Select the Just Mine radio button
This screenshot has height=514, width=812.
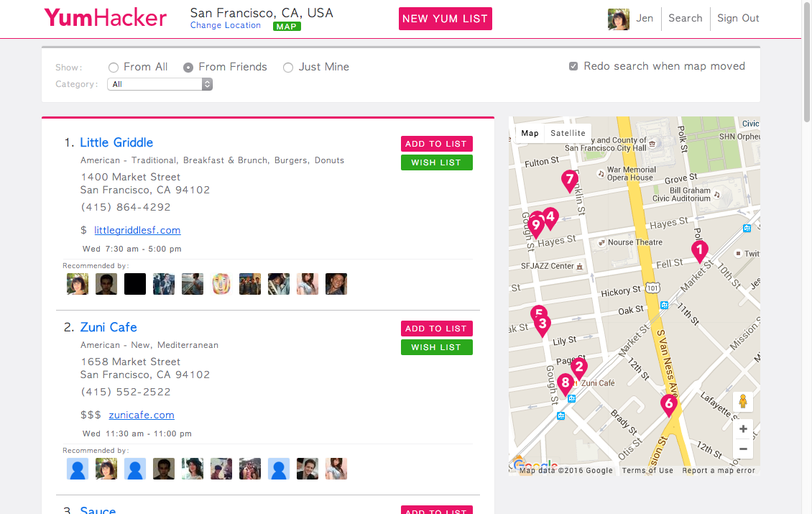288,68
